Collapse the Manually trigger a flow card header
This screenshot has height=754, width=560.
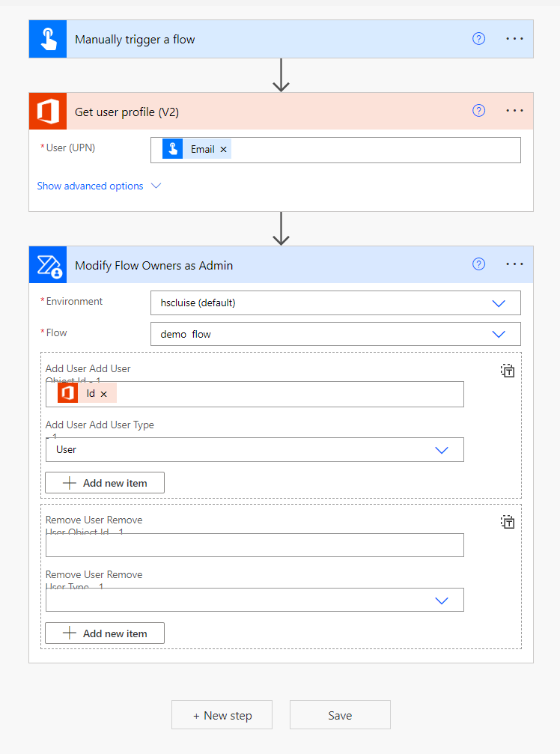tap(281, 39)
